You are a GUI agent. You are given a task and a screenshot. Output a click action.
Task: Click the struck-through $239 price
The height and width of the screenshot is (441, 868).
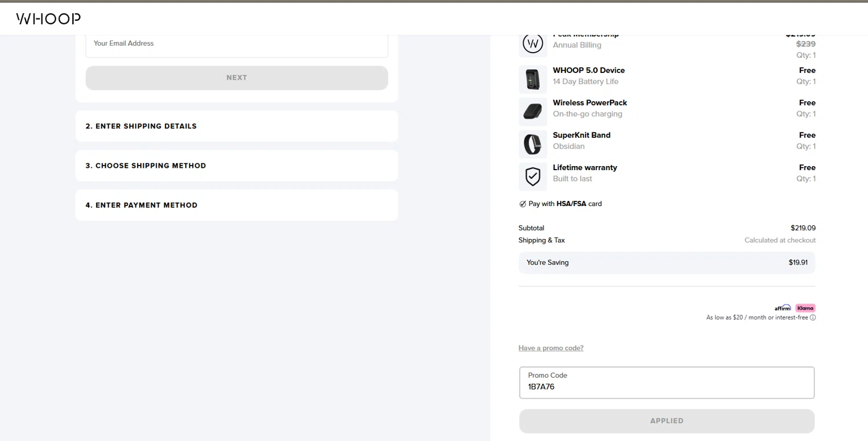pyautogui.click(x=806, y=44)
